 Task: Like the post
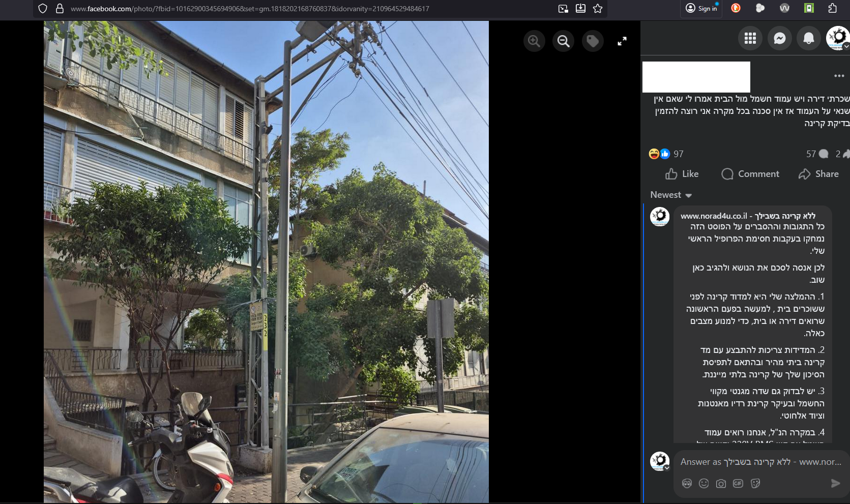tap(682, 174)
